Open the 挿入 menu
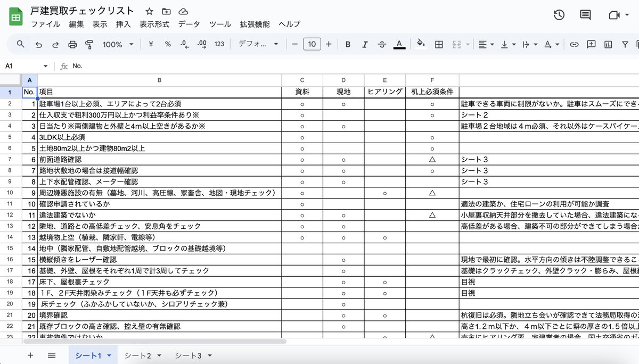Viewport: 639px width, 364px height. [123, 24]
